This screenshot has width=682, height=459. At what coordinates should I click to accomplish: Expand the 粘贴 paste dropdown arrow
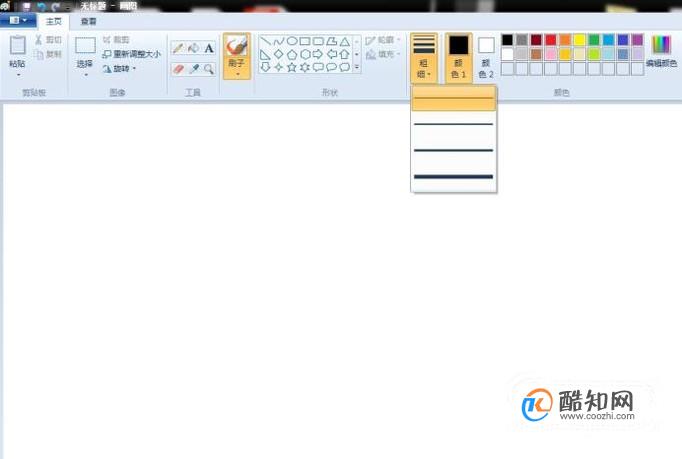click(x=18, y=75)
